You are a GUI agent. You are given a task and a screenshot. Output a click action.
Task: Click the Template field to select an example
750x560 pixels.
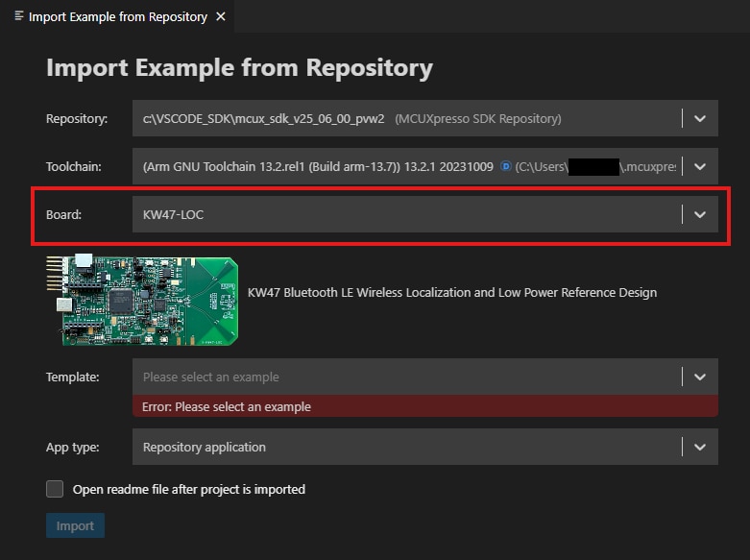pyautogui.click(x=424, y=377)
